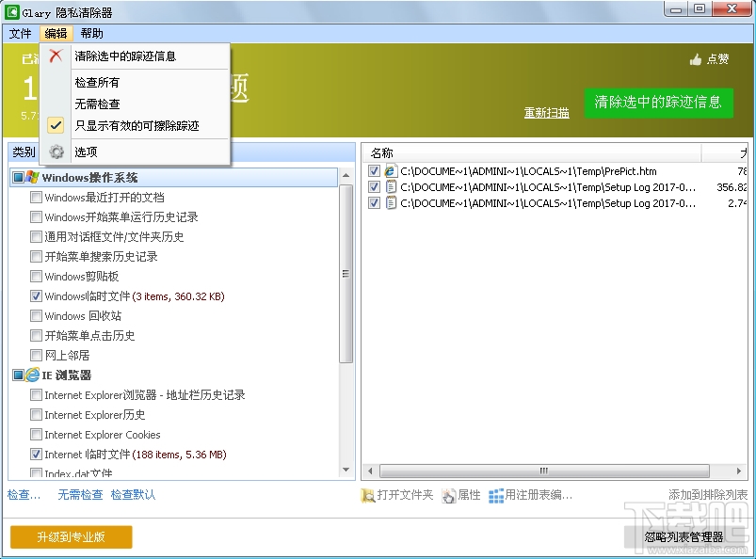
Task: Check 通用对话框文件/文件夹历史
Action: [x=36, y=236]
